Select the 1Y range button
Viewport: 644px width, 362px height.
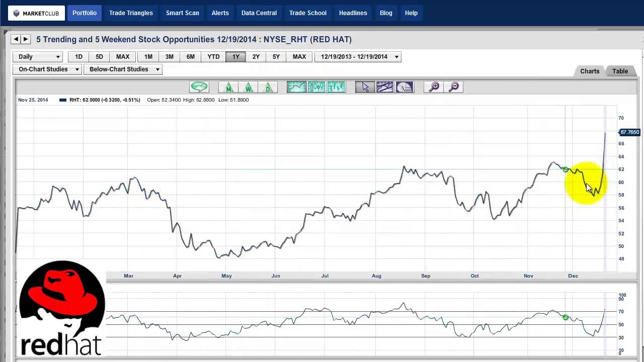click(x=236, y=57)
